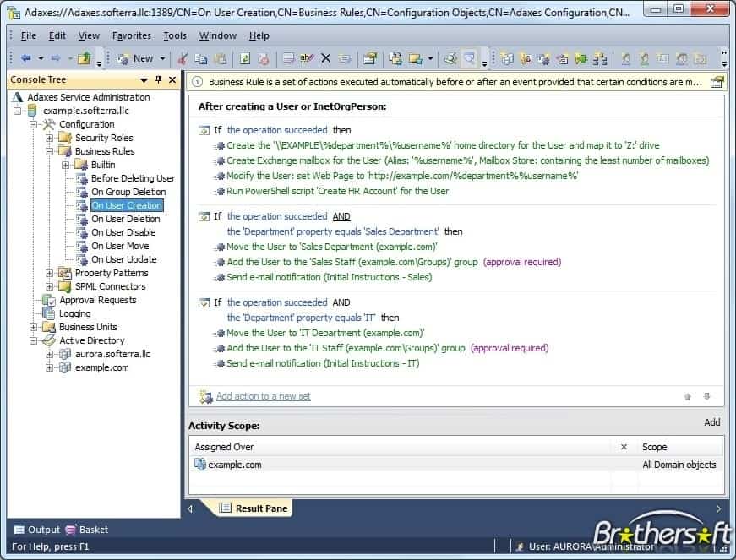
Task: Click the Copy toolbar icon
Action: tap(201, 58)
